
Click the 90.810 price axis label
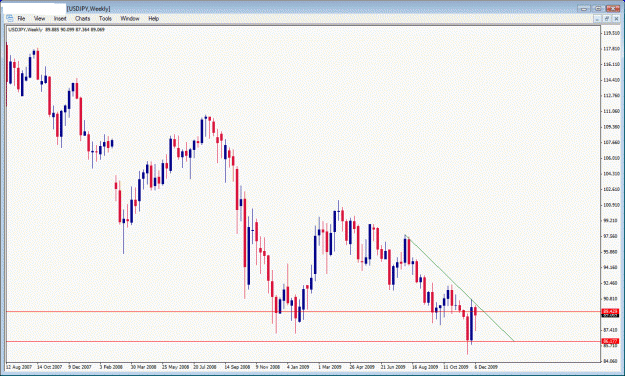point(611,299)
